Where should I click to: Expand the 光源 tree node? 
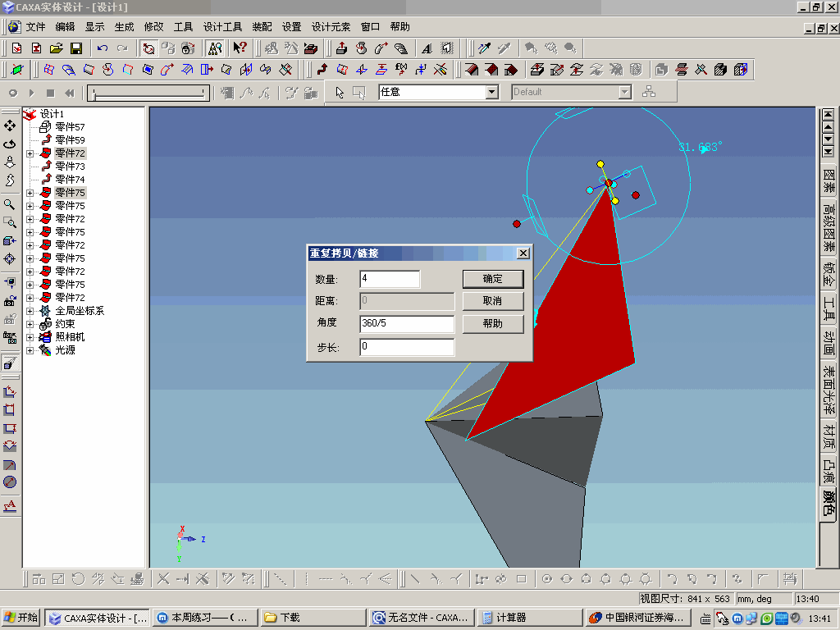coord(30,350)
